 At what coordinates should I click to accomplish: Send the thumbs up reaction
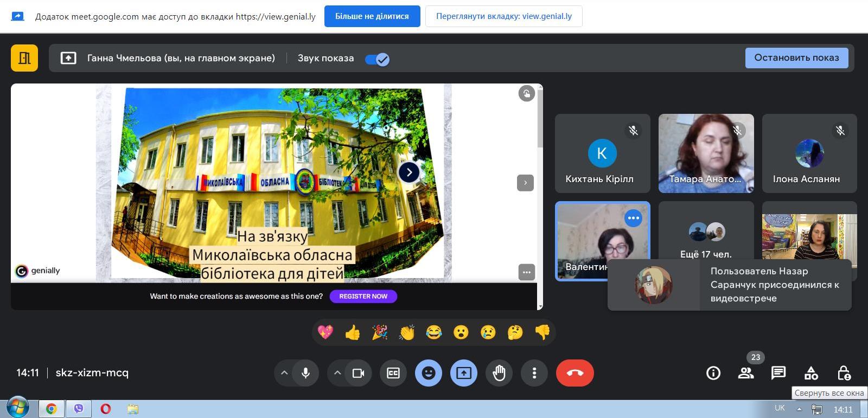(353, 332)
